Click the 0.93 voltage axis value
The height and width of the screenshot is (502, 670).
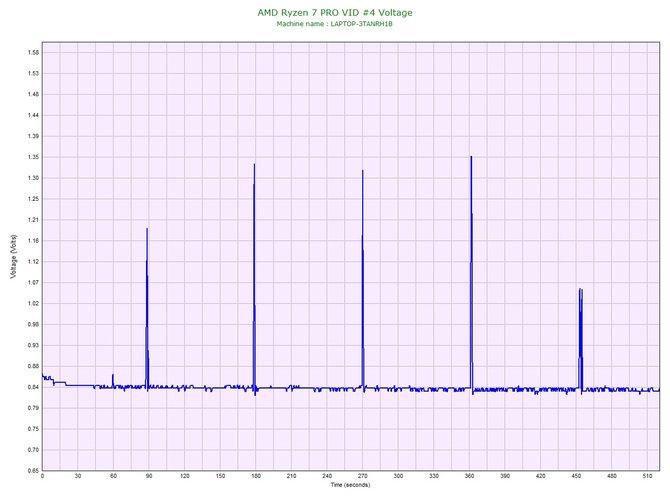pyautogui.click(x=33, y=345)
